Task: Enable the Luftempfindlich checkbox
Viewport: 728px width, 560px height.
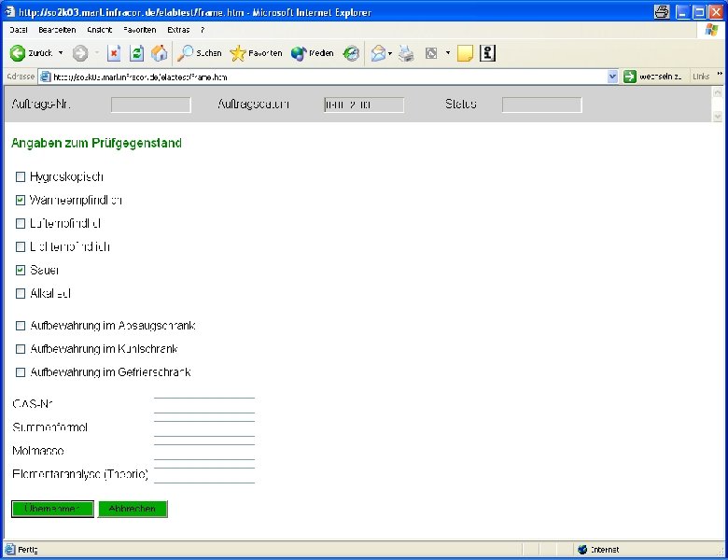Action: (21, 223)
